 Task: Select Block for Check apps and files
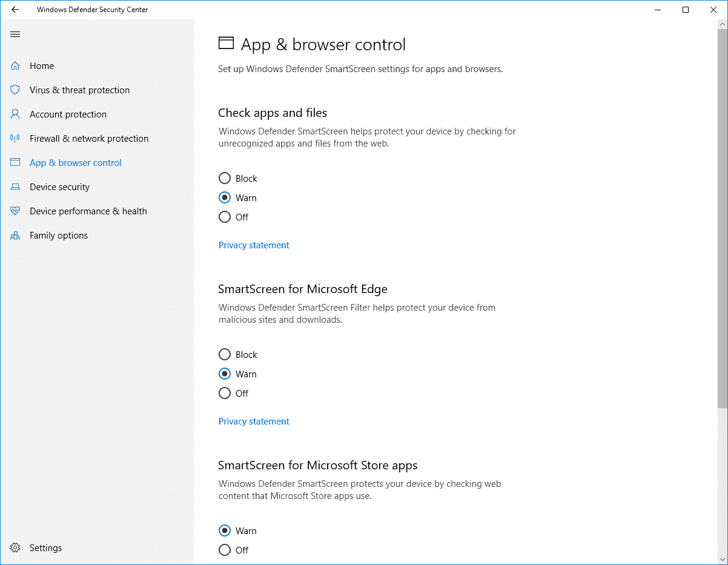coord(225,178)
